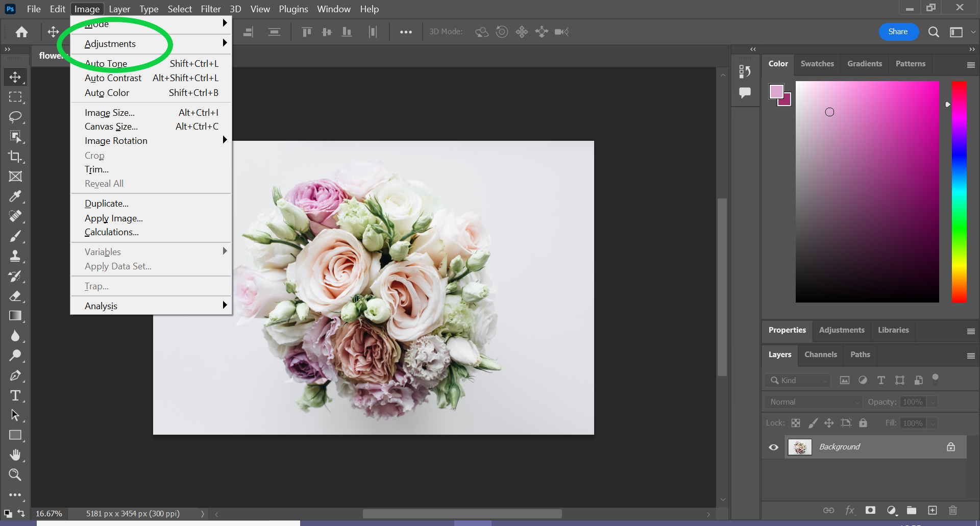The image size is (980, 526).
Task: Select the Brush tool
Action: click(x=15, y=236)
